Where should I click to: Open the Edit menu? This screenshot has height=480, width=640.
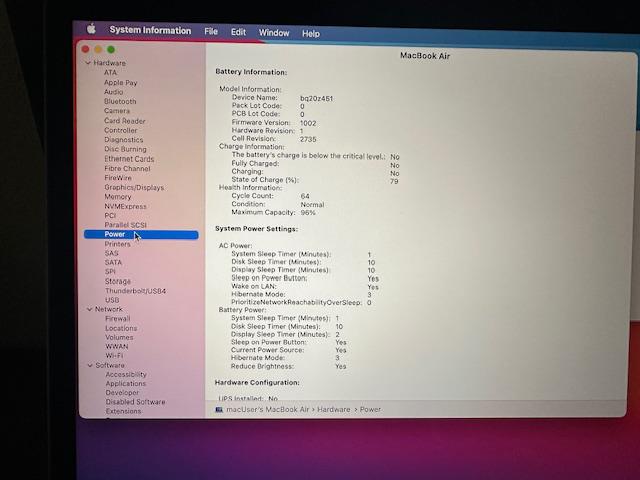pyautogui.click(x=238, y=32)
